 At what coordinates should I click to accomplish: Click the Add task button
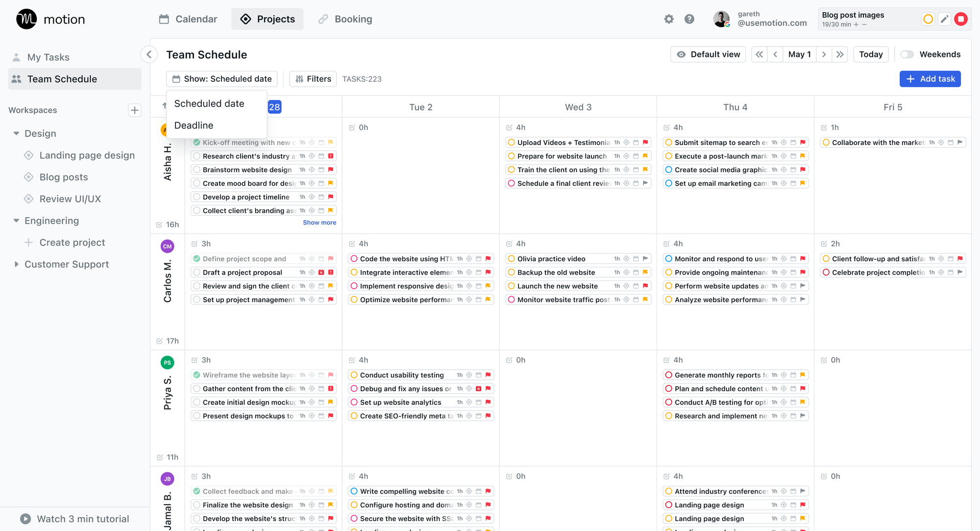[930, 79]
